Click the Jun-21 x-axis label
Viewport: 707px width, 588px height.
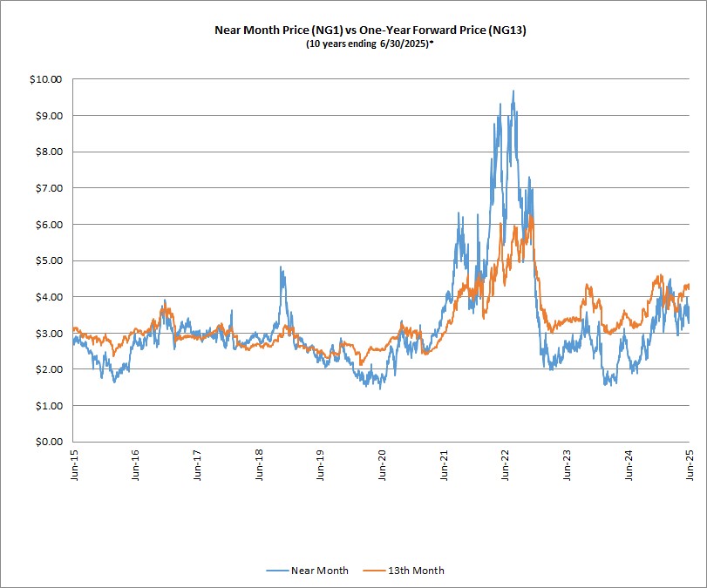tap(444, 465)
